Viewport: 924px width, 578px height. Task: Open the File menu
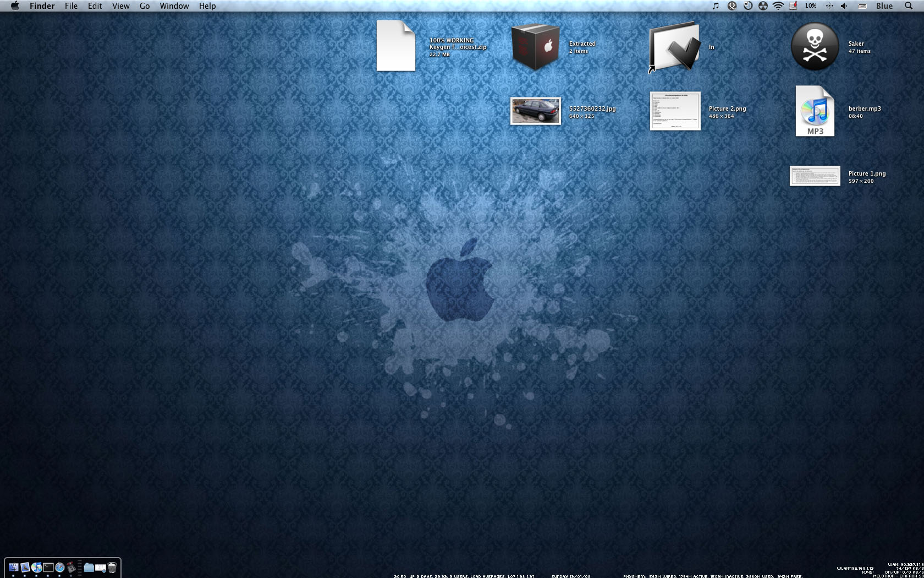(x=71, y=6)
